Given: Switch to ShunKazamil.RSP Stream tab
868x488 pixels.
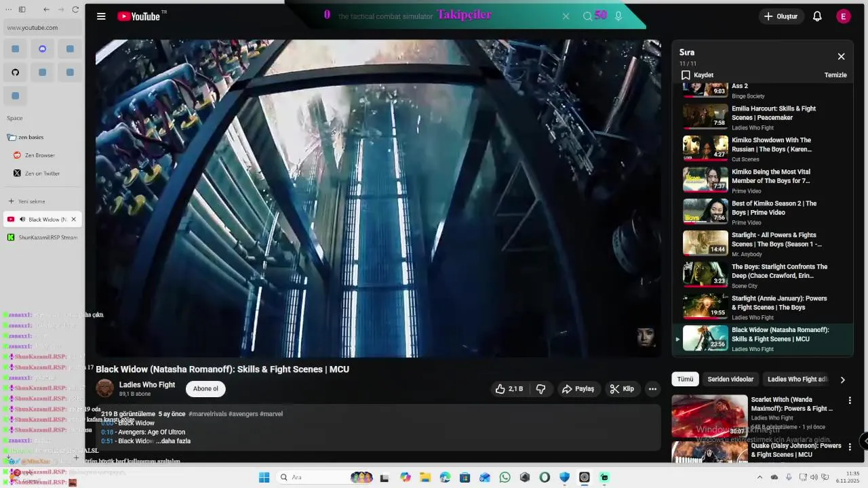Looking at the screenshot, I should [43, 237].
